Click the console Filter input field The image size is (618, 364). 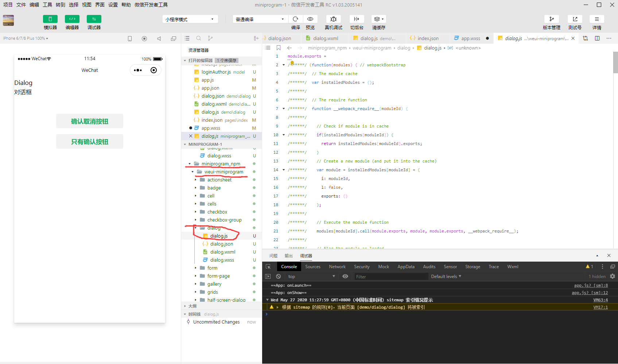click(x=390, y=277)
